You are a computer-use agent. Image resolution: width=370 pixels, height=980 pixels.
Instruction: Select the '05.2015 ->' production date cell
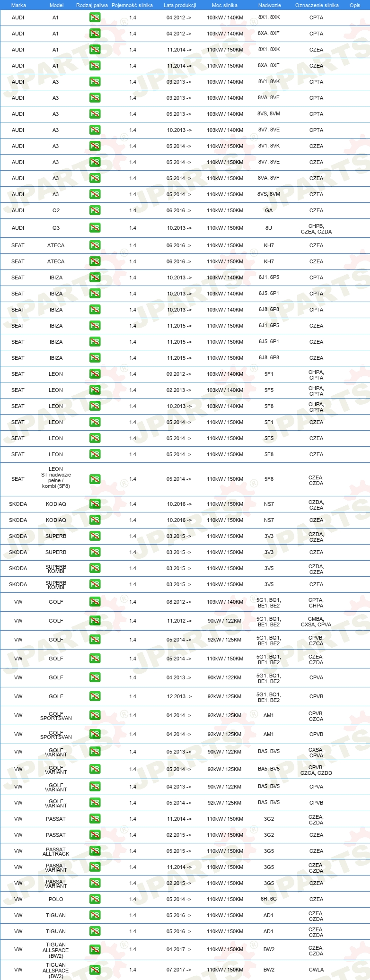[179, 851]
